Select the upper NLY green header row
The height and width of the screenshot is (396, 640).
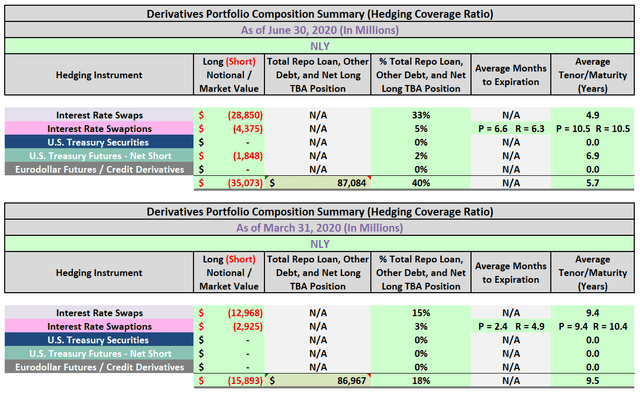pos(320,46)
